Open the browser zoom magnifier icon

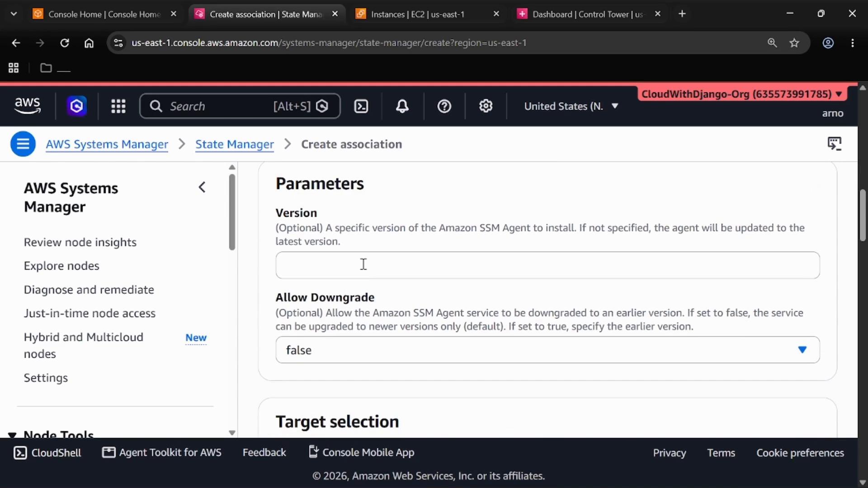coord(772,43)
